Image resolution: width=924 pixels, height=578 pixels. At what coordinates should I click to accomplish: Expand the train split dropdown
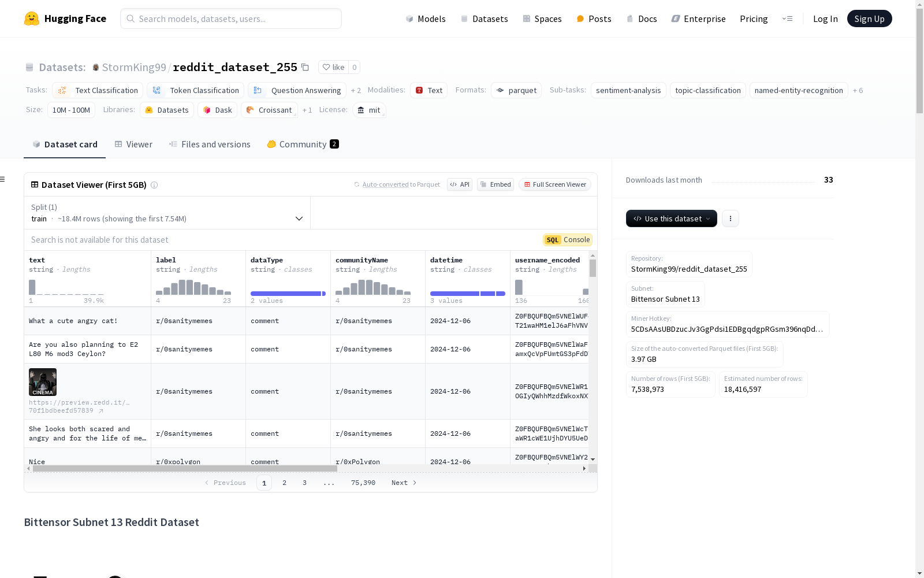click(x=167, y=213)
